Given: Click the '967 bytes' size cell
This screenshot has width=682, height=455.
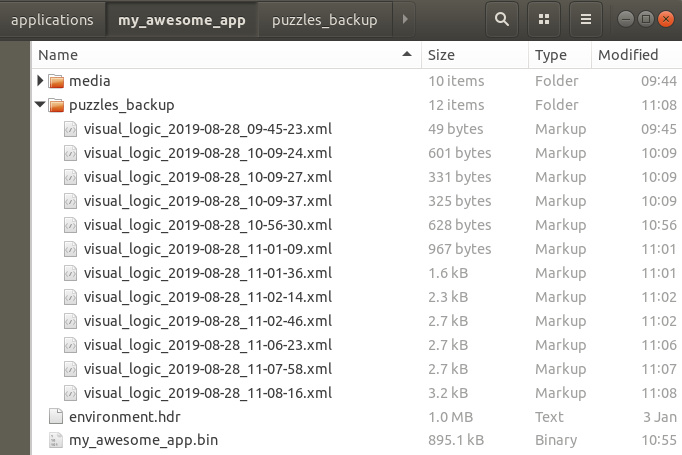Looking at the screenshot, I should tap(460, 249).
